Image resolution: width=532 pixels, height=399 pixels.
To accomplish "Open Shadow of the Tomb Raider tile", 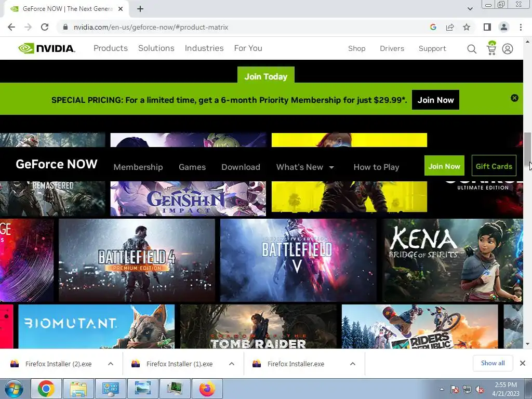I will [x=259, y=326].
